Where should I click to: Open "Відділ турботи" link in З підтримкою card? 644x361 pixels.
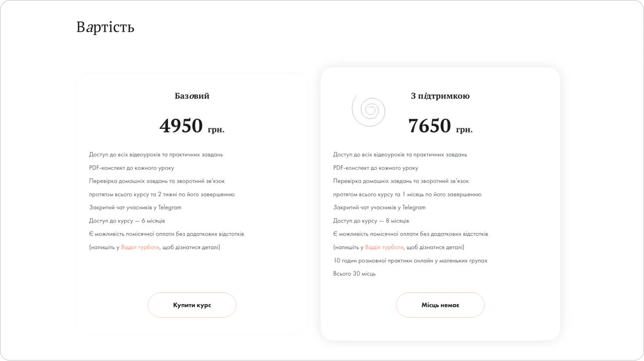[384, 247]
